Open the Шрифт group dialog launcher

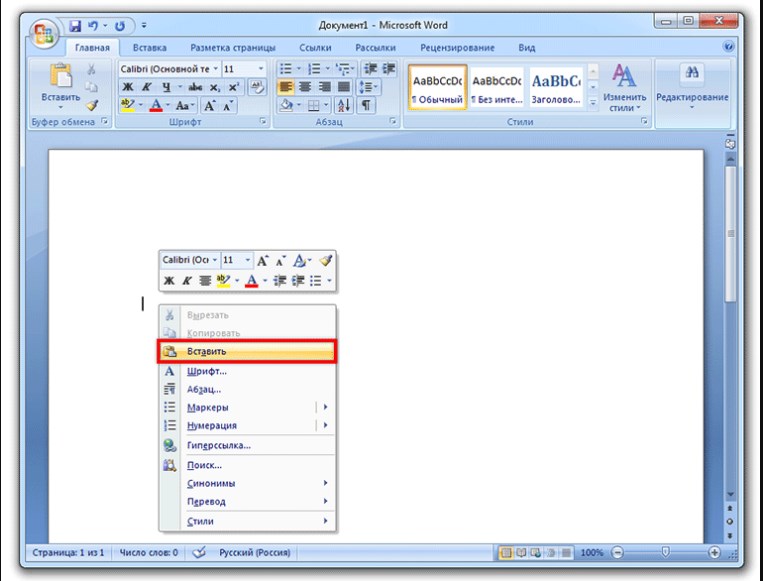(x=263, y=121)
